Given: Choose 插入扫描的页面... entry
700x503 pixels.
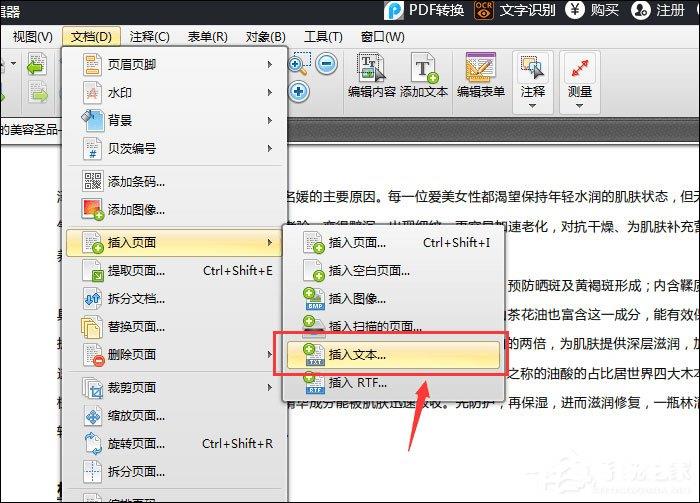Looking at the screenshot, I should click(x=393, y=327).
